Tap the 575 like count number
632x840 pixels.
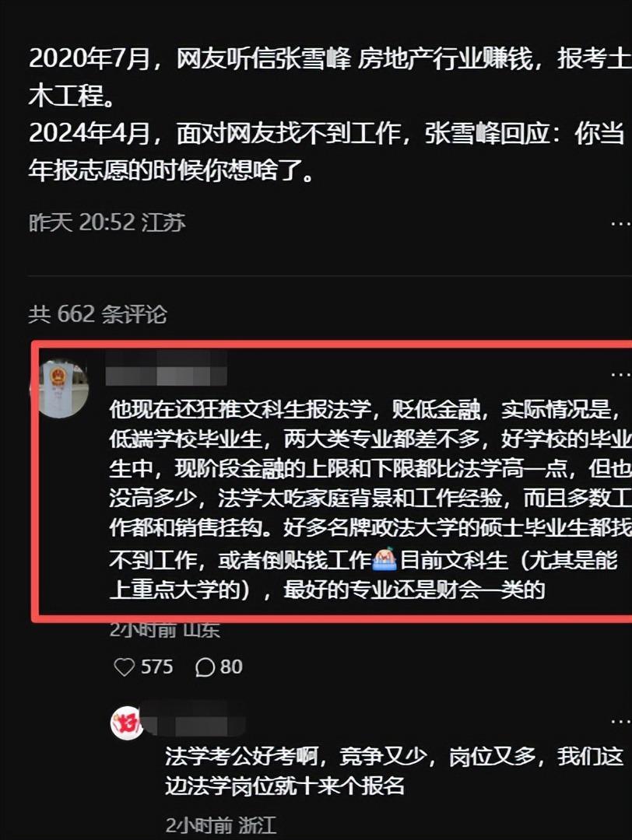click(157, 667)
